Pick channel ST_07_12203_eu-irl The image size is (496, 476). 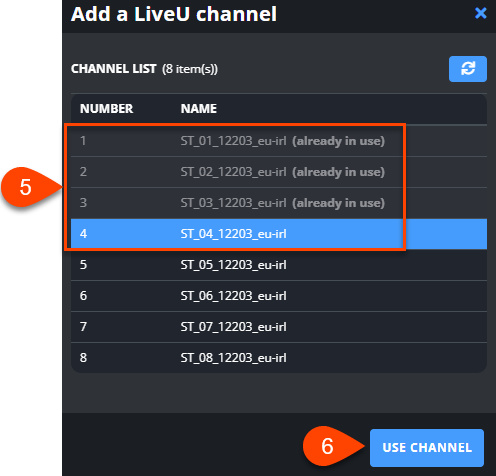(279, 327)
